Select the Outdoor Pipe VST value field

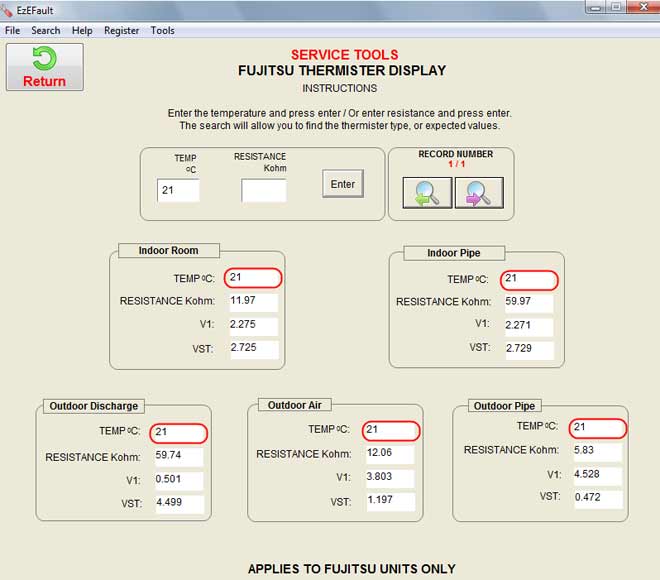coord(597,498)
